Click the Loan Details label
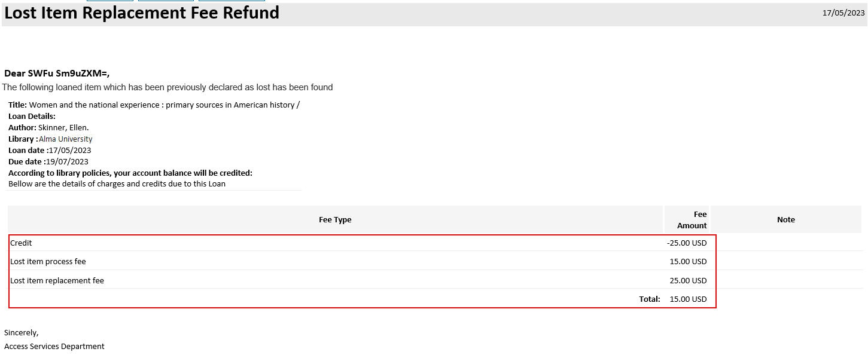This screenshot has width=868, height=355. click(x=32, y=117)
